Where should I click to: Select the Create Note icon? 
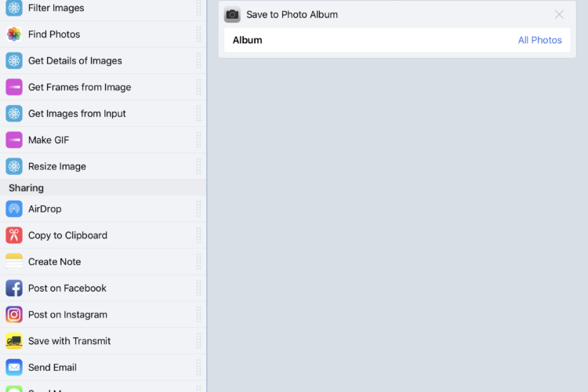click(14, 262)
